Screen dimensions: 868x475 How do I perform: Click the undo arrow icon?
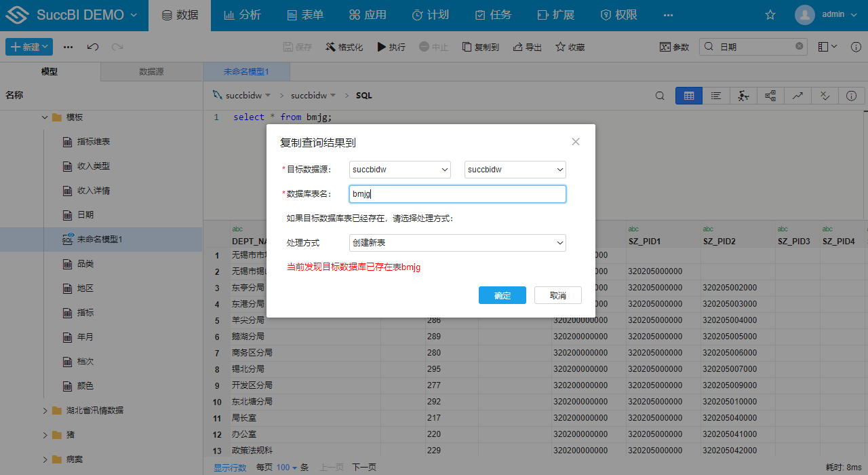click(x=93, y=47)
